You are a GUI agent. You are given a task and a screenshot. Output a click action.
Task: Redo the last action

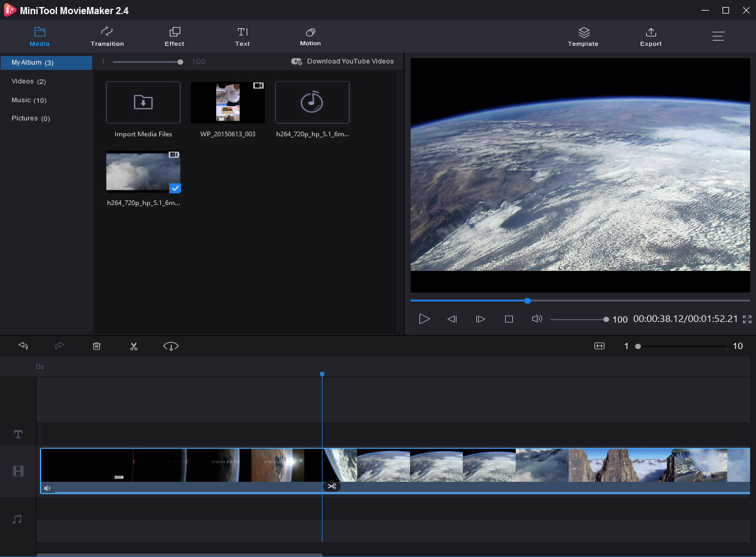(59, 346)
